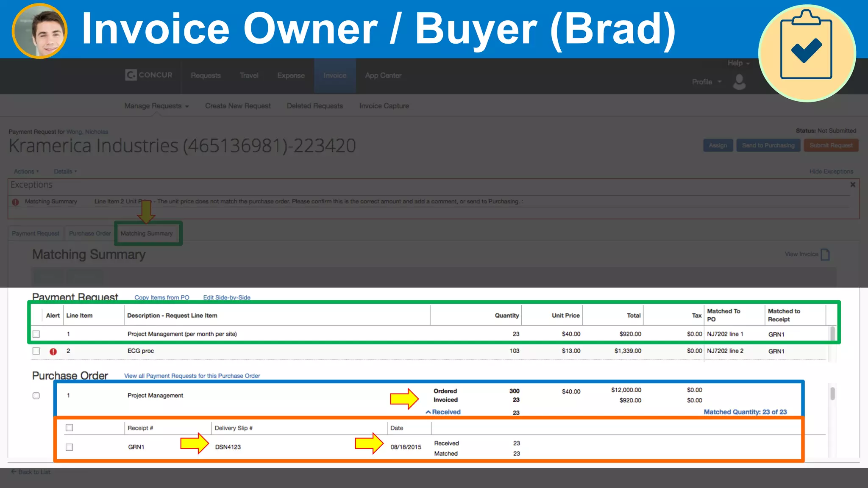Open the Invoice menu
Screen dimensions: 868x488
(x=335, y=75)
